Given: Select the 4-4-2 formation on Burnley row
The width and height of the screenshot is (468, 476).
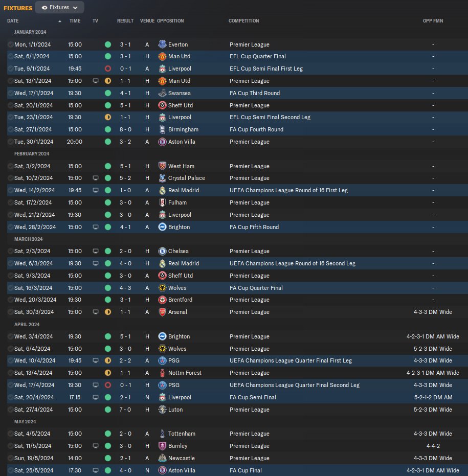Looking at the screenshot, I should point(433,446).
